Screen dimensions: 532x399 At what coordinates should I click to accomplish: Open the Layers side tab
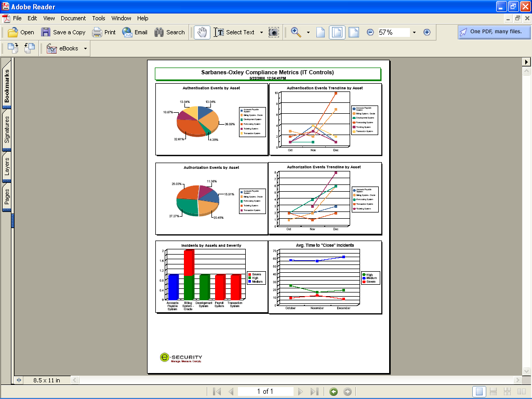tap(6, 166)
